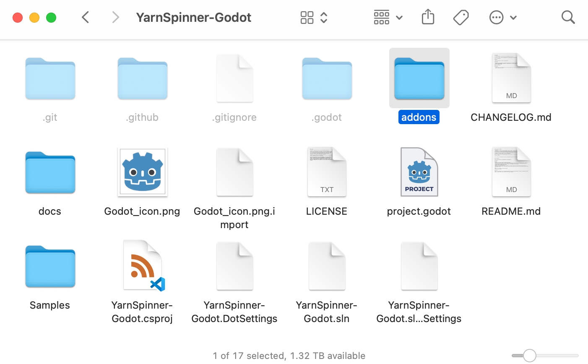Open the Tags toolbar icon

461,17
